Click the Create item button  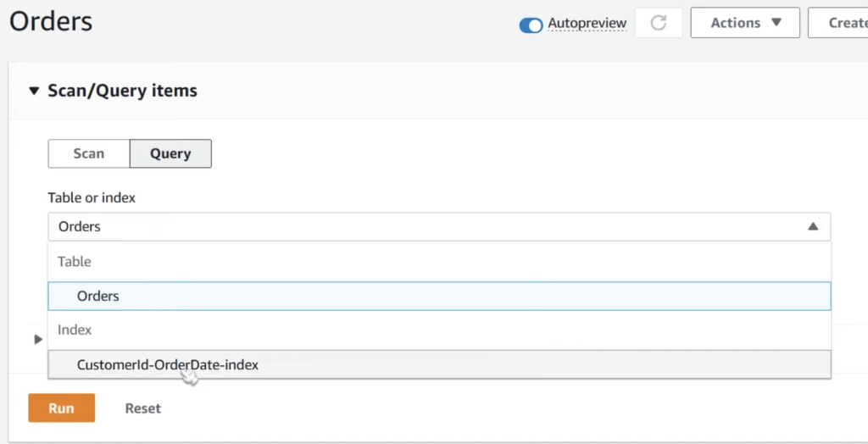(837, 23)
